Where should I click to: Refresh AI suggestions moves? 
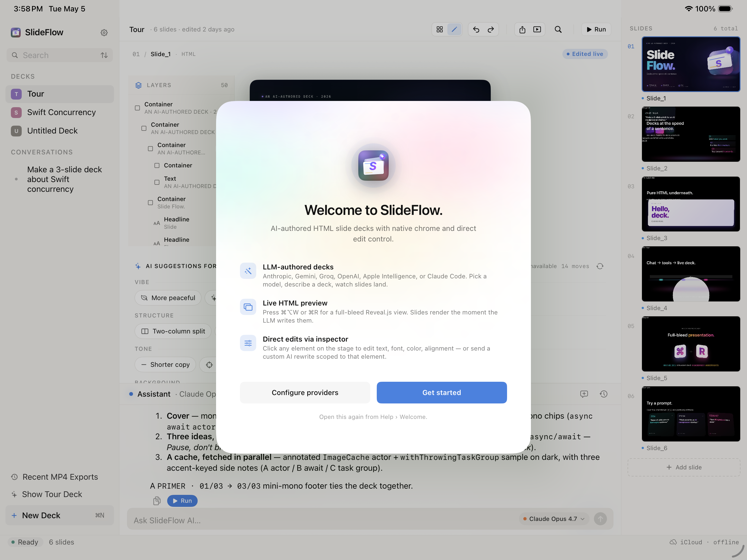click(600, 266)
